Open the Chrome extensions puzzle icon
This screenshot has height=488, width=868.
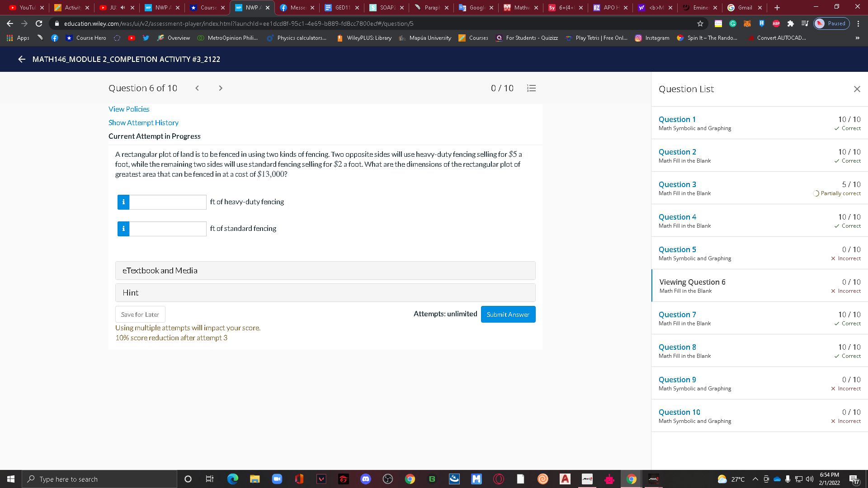pos(790,23)
